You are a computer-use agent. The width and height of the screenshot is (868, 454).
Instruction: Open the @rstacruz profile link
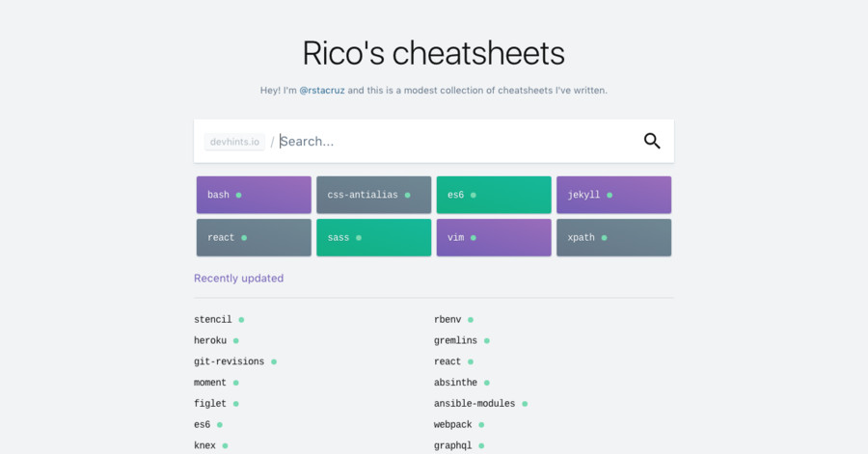point(321,91)
